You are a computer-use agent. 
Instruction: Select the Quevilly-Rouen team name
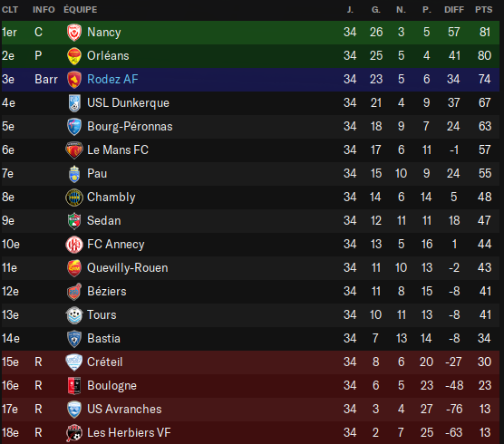tap(128, 268)
